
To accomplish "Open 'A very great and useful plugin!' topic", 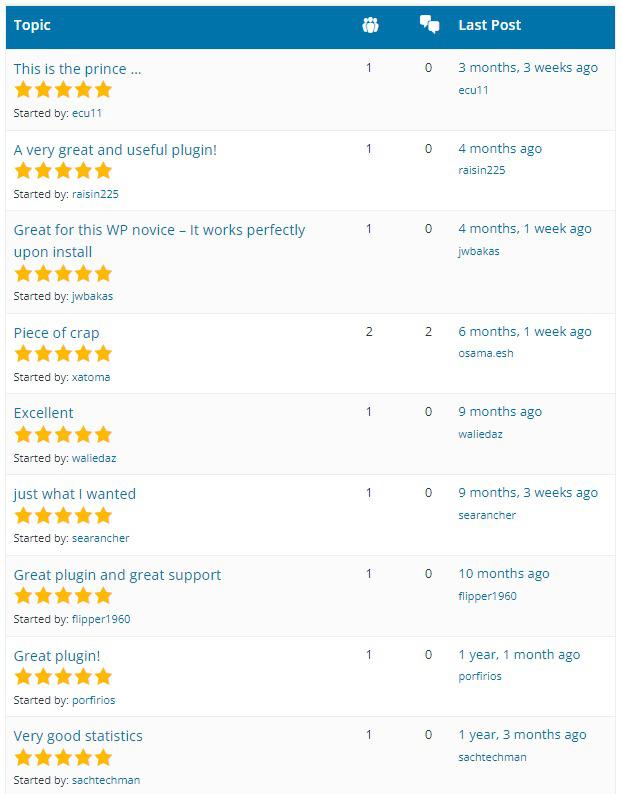I will click(115, 150).
